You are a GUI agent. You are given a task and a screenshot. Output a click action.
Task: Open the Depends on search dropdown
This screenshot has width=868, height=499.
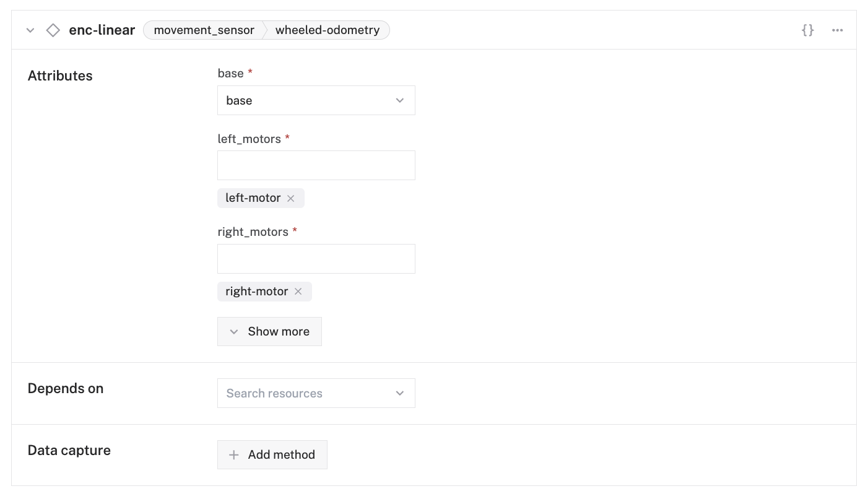click(x=316, y=393)
